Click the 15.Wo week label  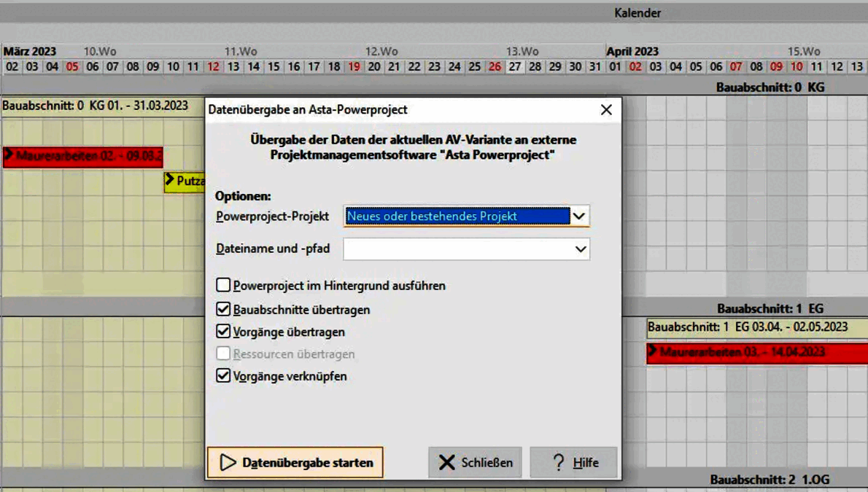[804, 52]
